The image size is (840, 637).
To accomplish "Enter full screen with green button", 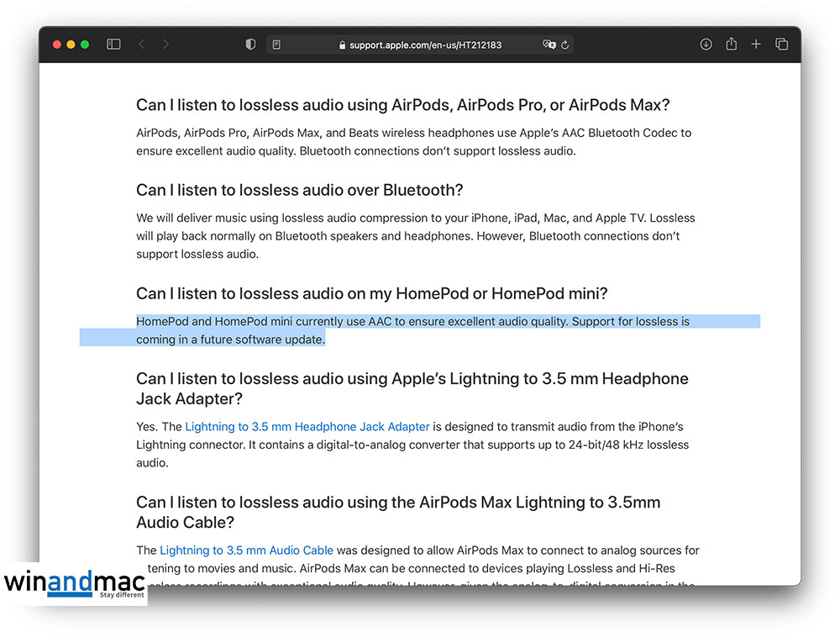I will click(85, 45).
